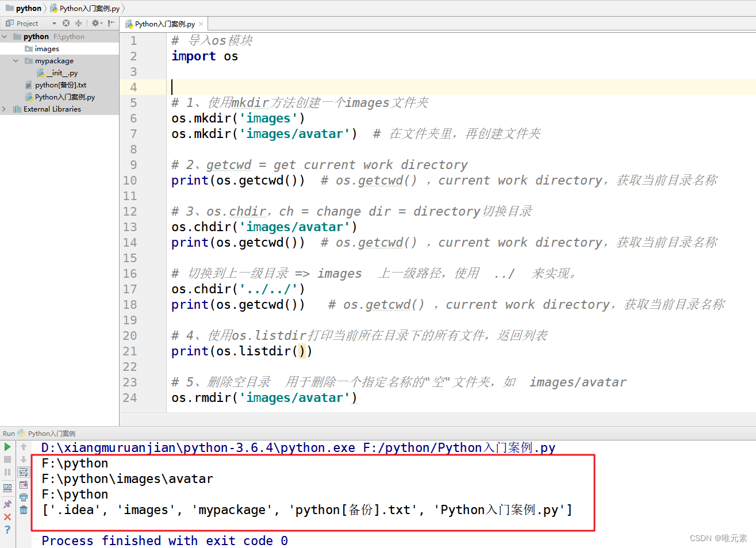Image resolution: width=756 pixels, height=548 pixels.
Task: Pause console output
Action: coord(7,472)
